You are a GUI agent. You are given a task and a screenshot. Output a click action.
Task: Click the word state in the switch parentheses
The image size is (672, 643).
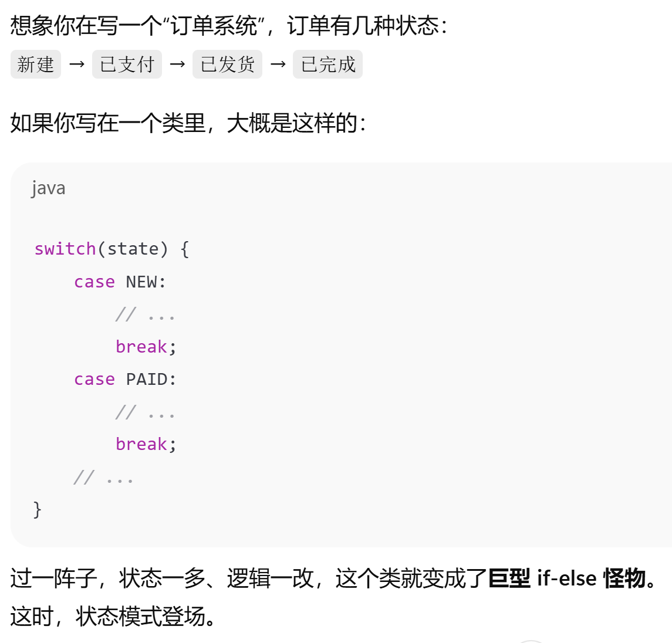coord(133,249)
